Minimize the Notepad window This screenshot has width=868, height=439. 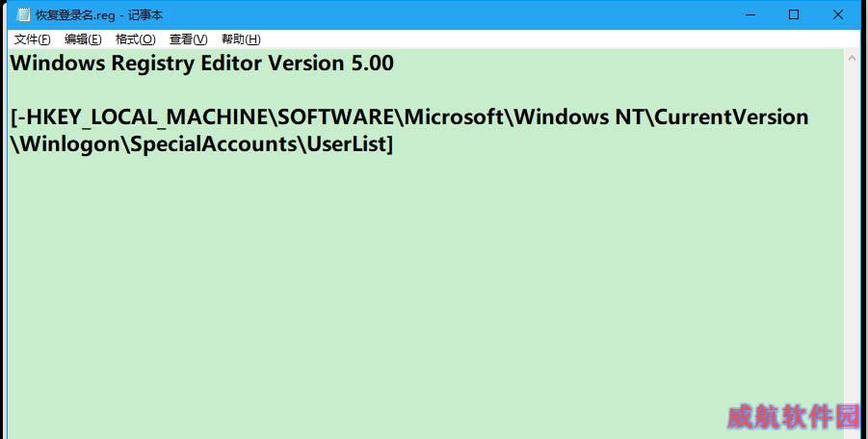750,15
